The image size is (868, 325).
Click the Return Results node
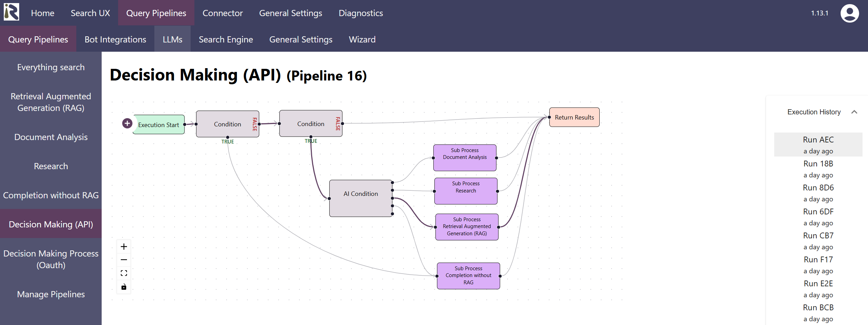tap(574, 117)
